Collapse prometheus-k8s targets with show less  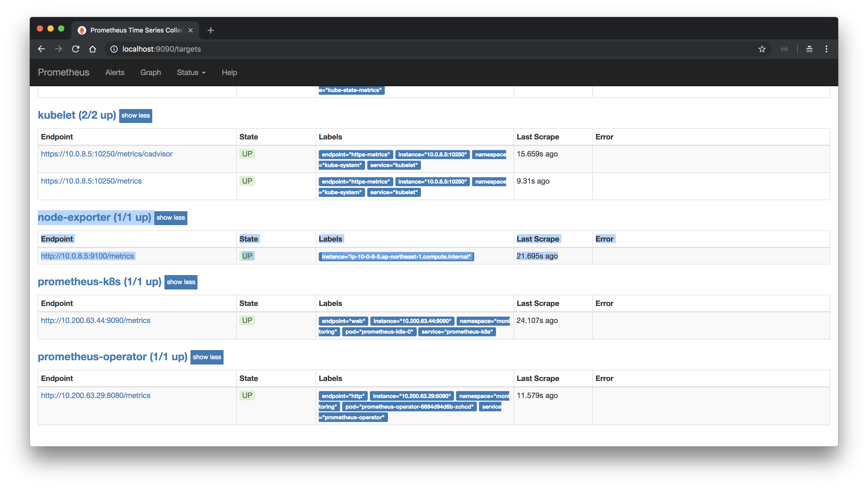click(181, 282)
